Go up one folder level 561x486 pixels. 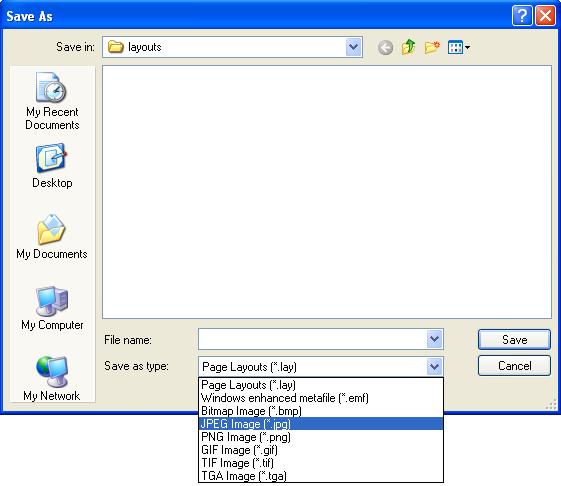coord(408,47)
